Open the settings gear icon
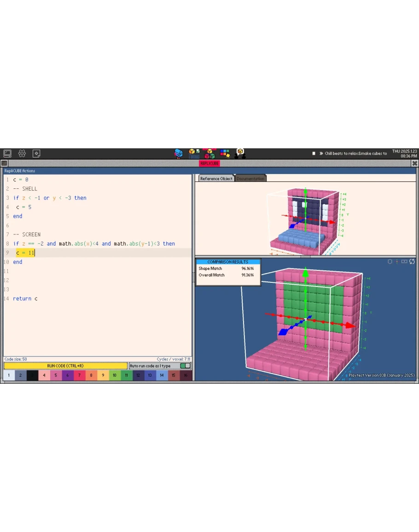This screenshot has height=532, width=419. pos(22,153)
